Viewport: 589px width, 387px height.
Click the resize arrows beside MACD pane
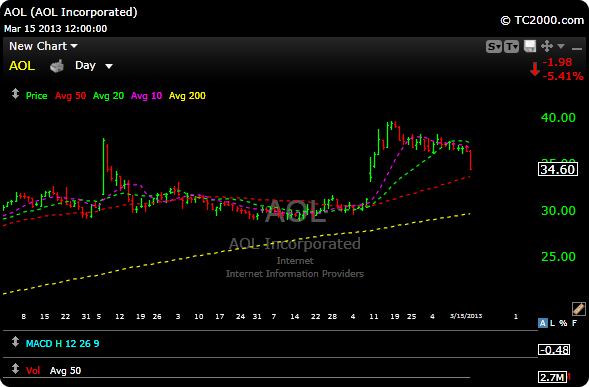click(x=15, y=342)
